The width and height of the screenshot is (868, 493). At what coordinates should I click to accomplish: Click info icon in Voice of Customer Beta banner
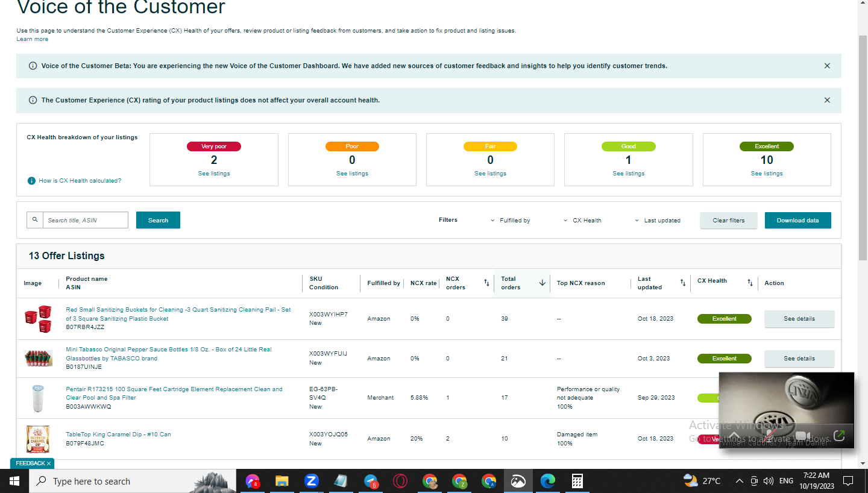(x=33, y=66)
